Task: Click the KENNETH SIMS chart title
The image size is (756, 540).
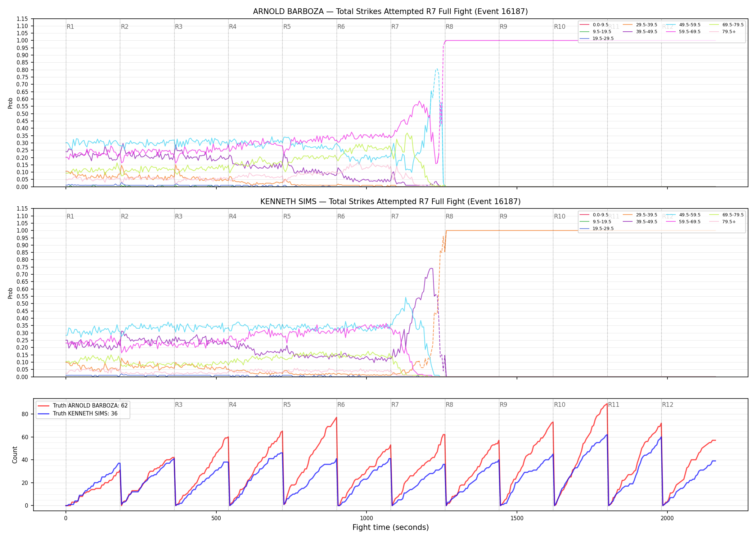Action: click(390, 202)
